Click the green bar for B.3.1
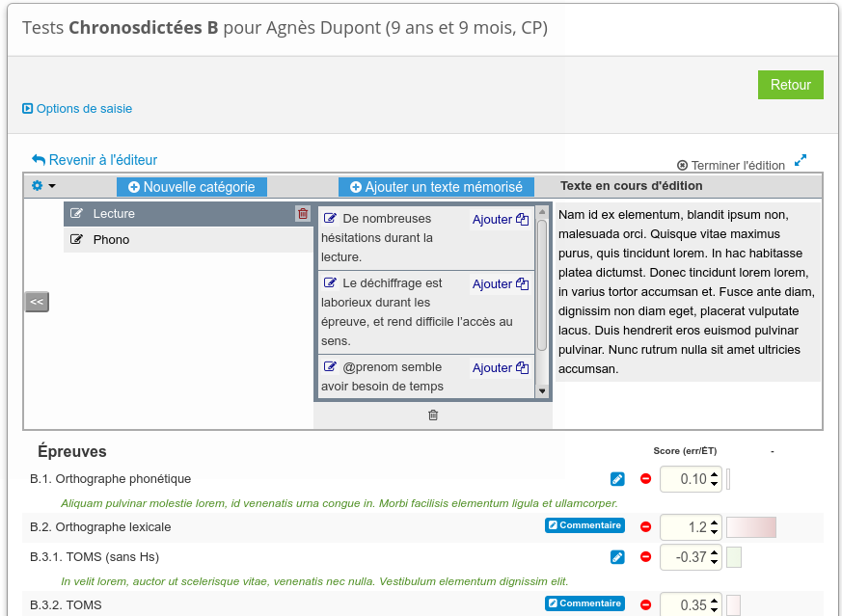This screenshot has width=842, height=616. pyautogui.click(x=734, y=557)
